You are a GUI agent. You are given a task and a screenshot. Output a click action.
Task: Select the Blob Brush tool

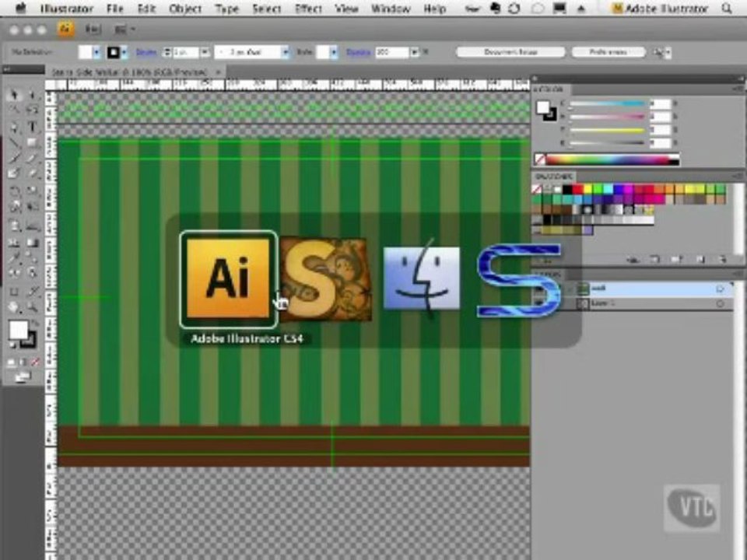14,173
